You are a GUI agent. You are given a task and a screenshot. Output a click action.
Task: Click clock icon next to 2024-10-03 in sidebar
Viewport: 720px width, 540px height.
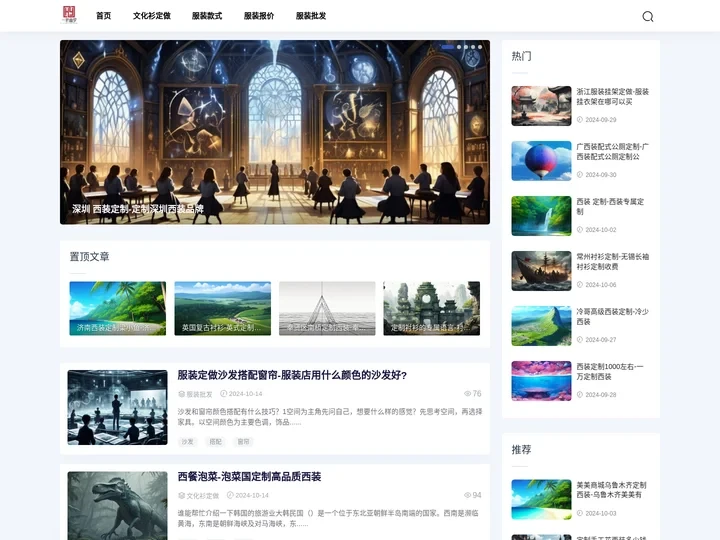[x=579, y=513]
